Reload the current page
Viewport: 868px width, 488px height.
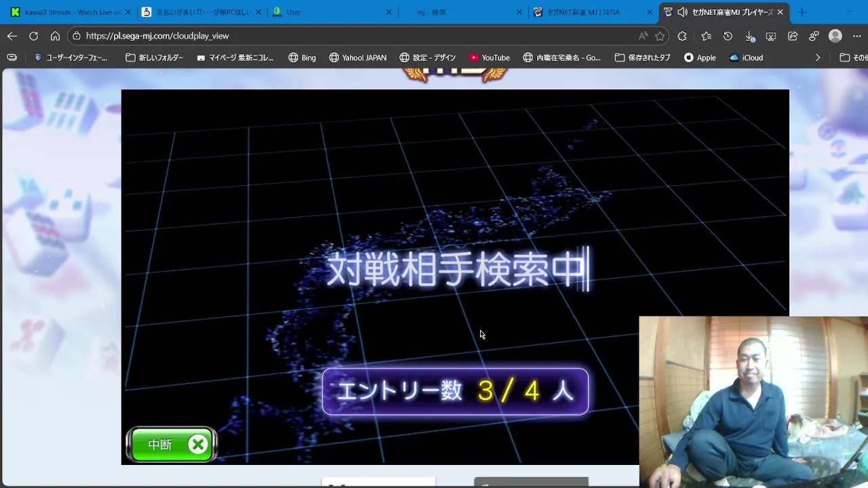[34, 36]
